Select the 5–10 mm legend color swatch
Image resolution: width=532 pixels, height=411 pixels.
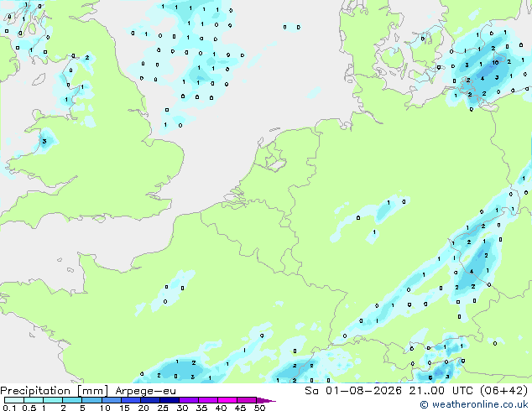(x=91, y=400)
